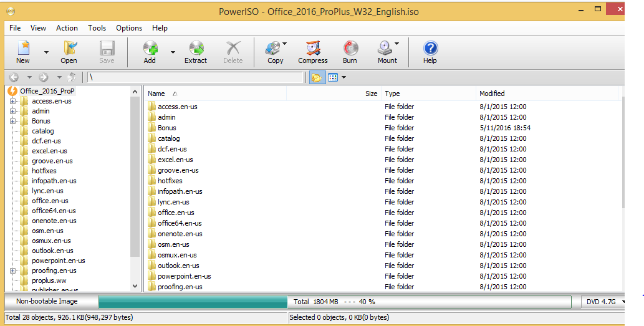Click the PowerISO title bar app icon
The image size is (644, 326).
[x=11, y=11]
